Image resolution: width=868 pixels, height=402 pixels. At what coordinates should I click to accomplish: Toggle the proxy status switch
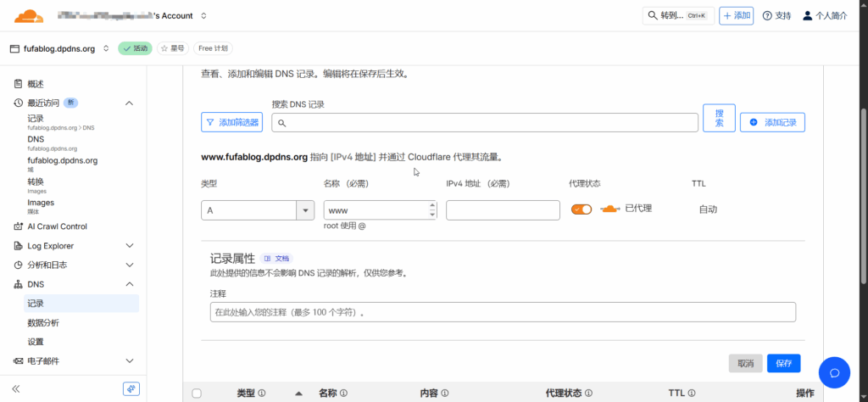pyautogui.click(x=581, y=209)
